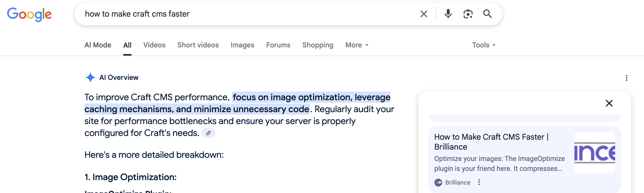Open AI Overview three-dot options menu

(626, 78)
